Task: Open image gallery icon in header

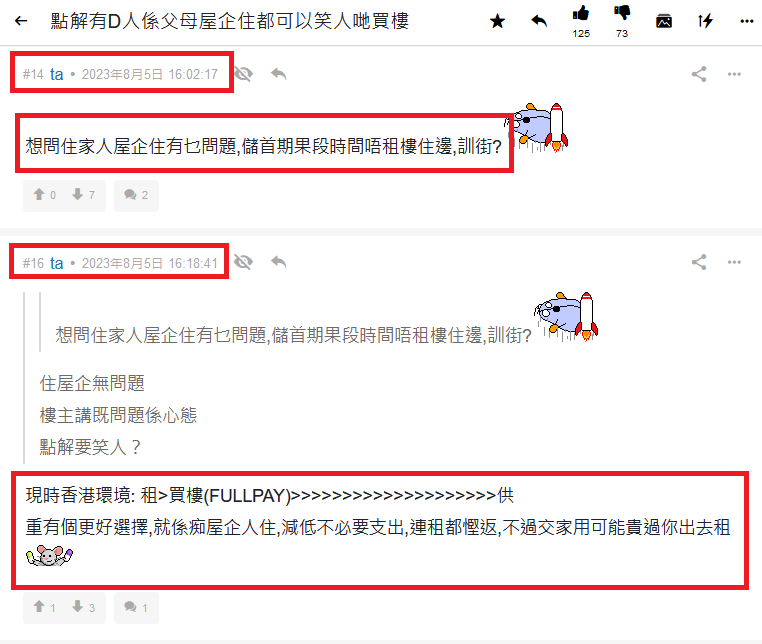Action: 664,21
